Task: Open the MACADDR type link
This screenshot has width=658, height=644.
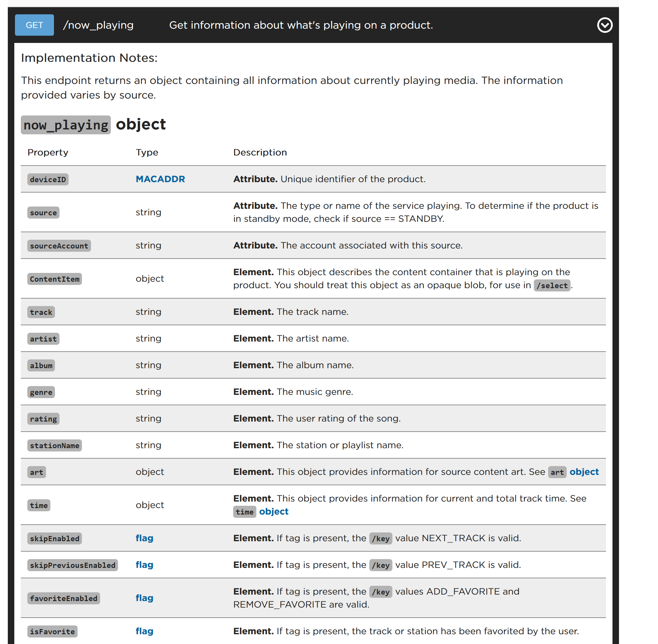Action: click(x=160, y=179)
